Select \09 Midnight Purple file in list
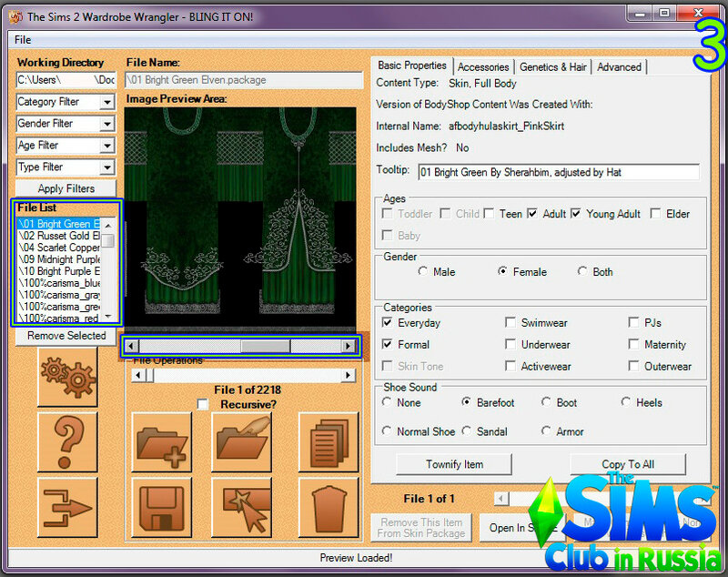The height and width of the screenshot is (577, 728). pos(59,259)
